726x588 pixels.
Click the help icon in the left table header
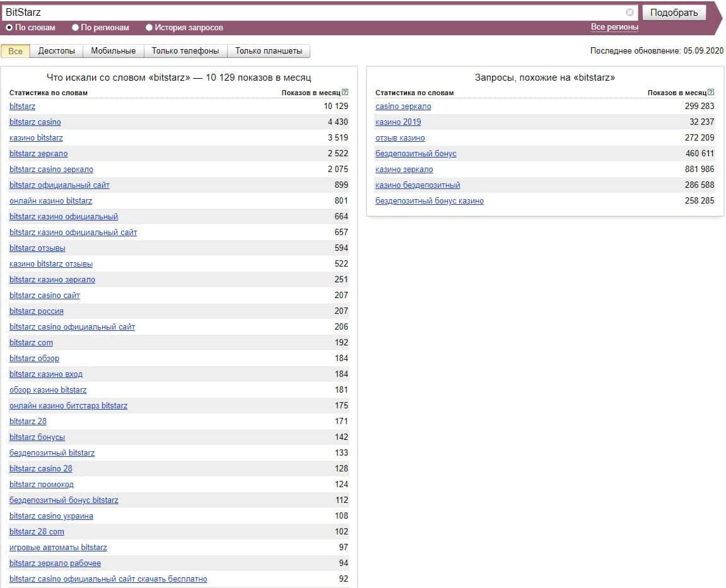pos(345,93)
